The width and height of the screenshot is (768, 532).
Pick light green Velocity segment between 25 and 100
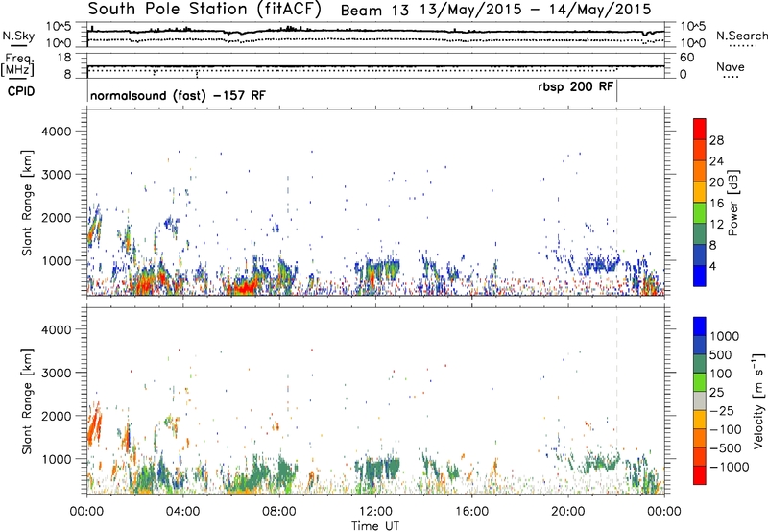click(x=700, y=382)
